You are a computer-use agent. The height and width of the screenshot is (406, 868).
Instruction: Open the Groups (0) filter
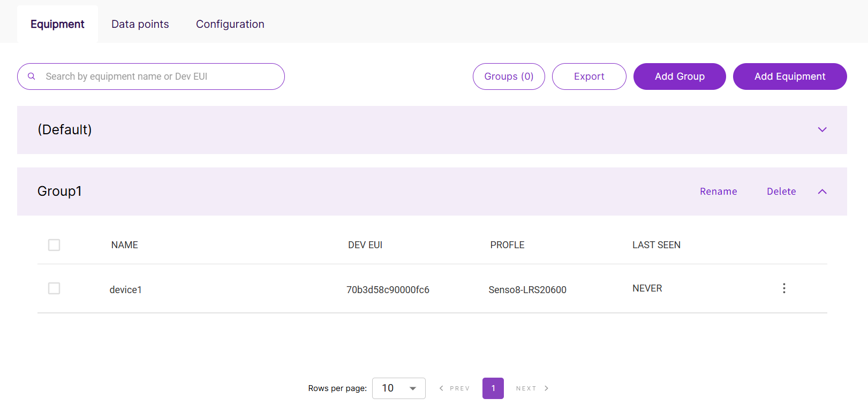pos(508,76)
